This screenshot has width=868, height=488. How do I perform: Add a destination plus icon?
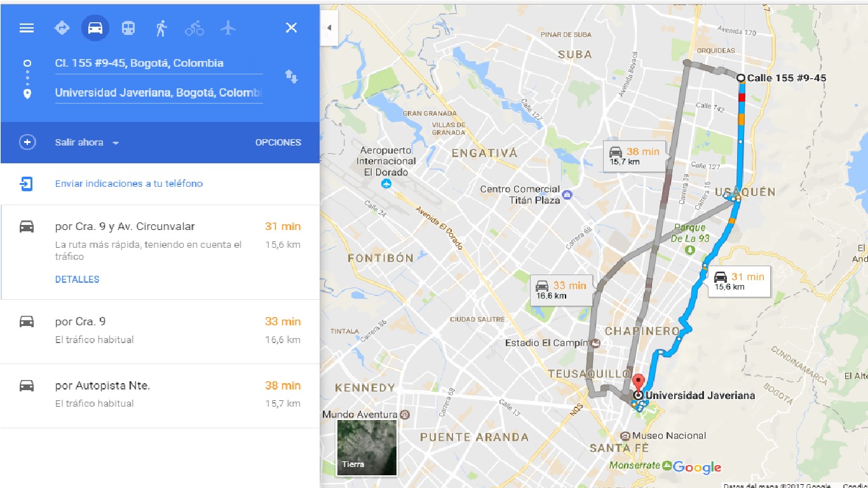pyautogui.click(x=27, y=142)
